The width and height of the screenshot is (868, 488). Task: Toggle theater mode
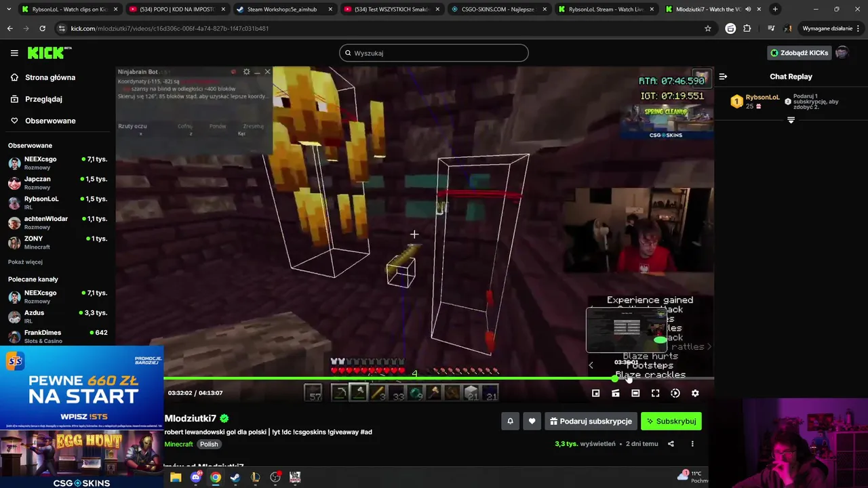[x=635, y=393]
